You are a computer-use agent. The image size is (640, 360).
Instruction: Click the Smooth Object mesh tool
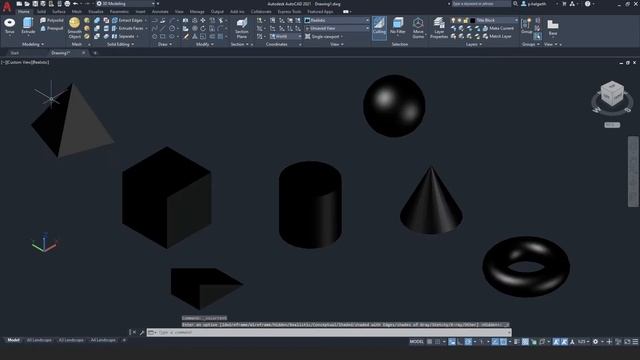click(x=74, y=28)
